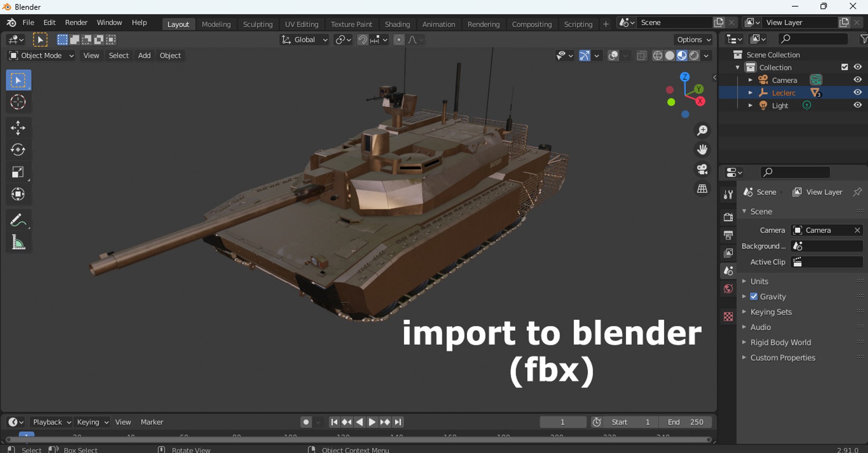Toggle auto keying record button
Screen dimensions: 868x453
pyautogui.click(x=306, y=422)
